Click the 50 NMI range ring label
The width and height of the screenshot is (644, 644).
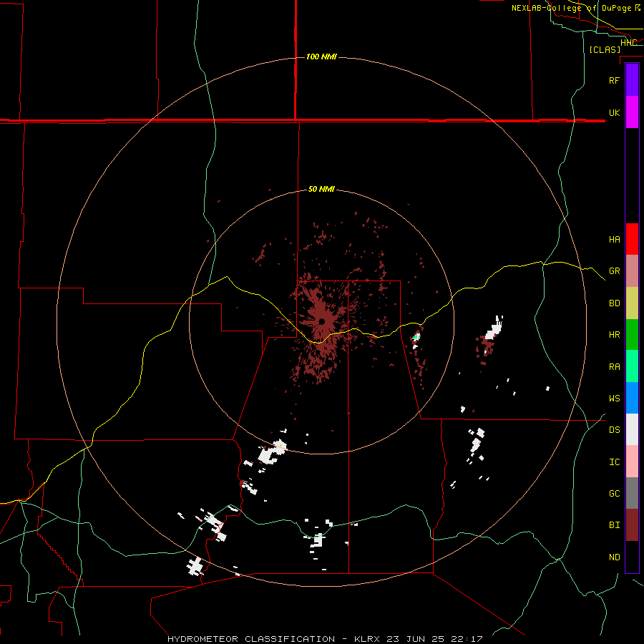[x=321, y=189]
